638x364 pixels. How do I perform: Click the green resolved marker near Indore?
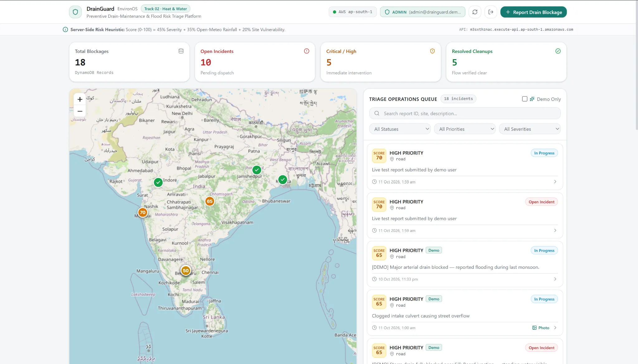tap(158, 182)
